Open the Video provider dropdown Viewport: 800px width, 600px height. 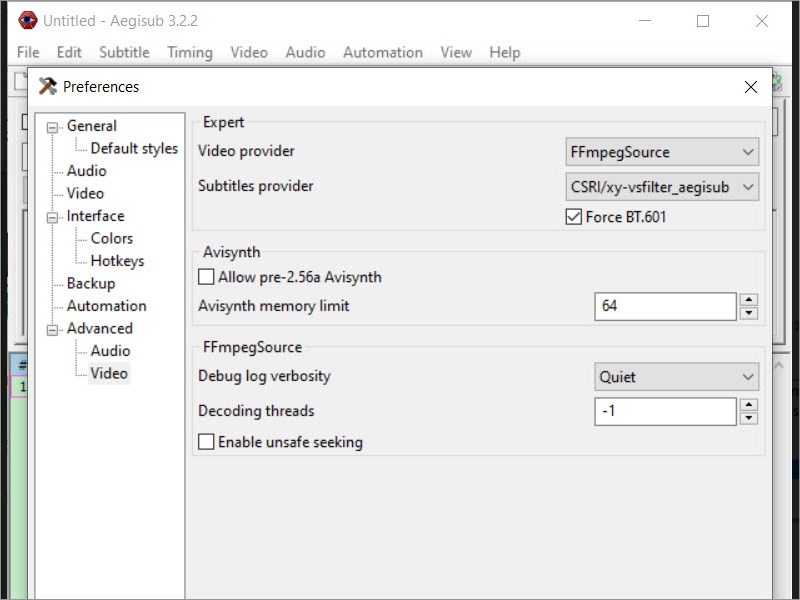point(662,152)
